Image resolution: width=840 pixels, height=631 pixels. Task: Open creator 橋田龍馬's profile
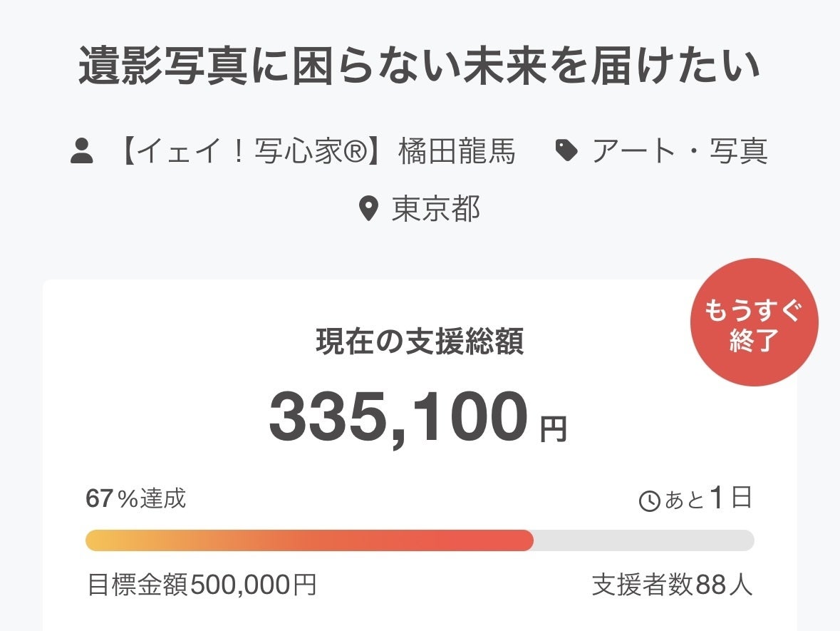coord(456,151)
